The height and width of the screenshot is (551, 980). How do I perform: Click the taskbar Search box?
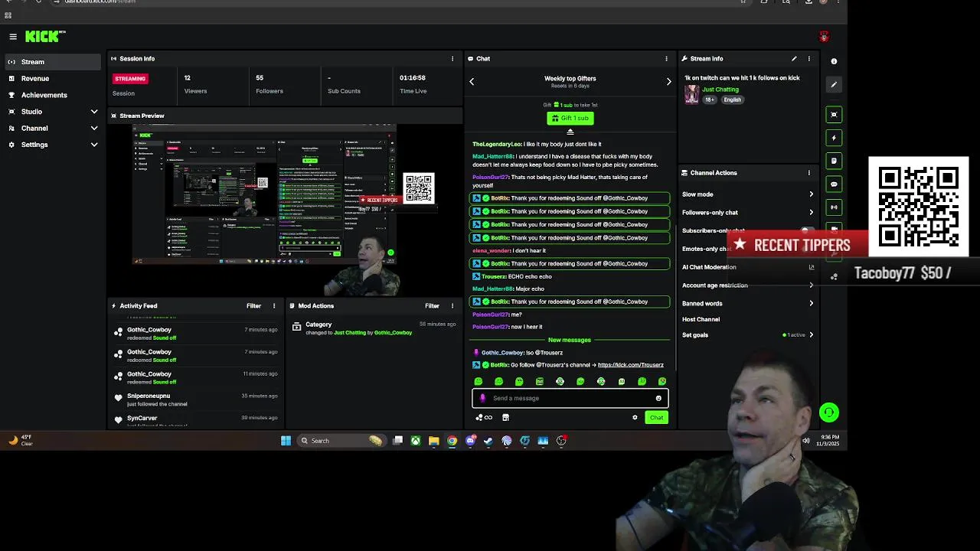coord(341,441)
